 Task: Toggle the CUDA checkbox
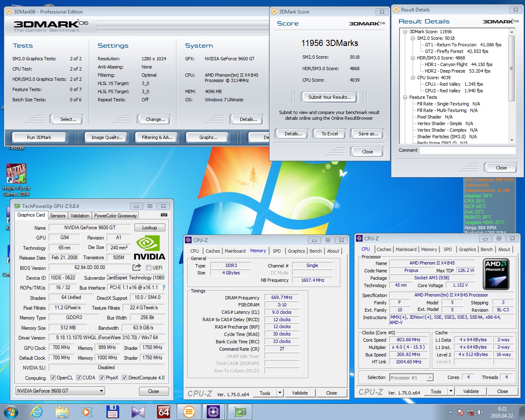[x=79, y=378]
